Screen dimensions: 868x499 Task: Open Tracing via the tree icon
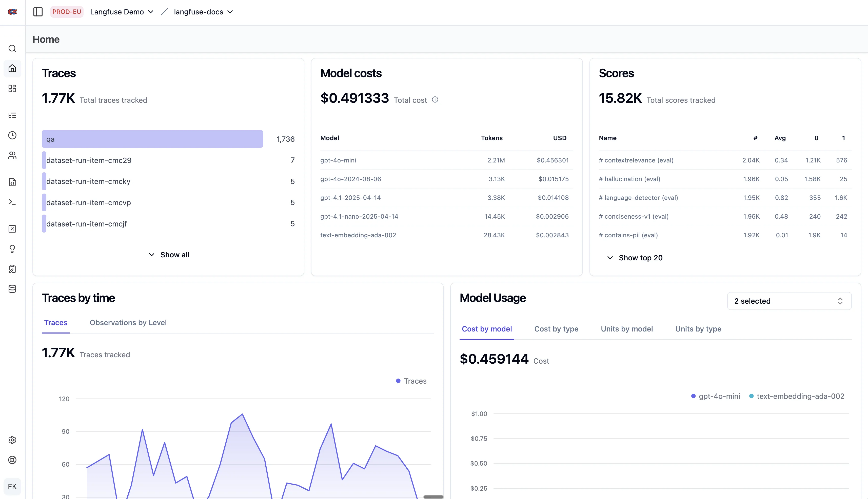point(12,115)
